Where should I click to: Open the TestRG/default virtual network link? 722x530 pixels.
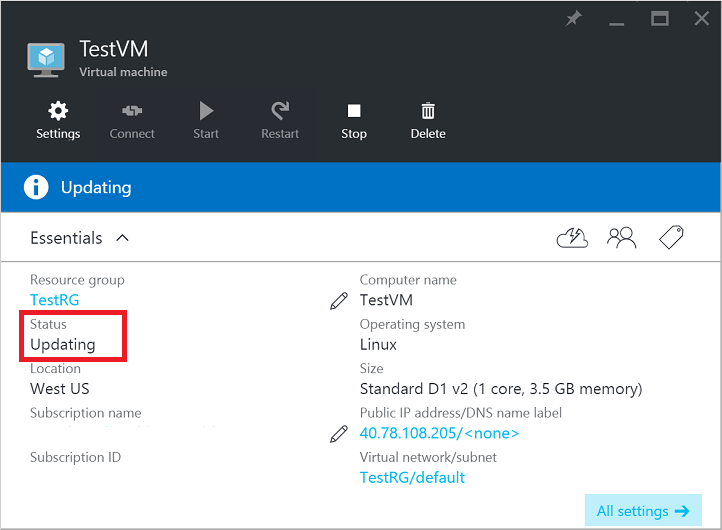pos(412,477)
